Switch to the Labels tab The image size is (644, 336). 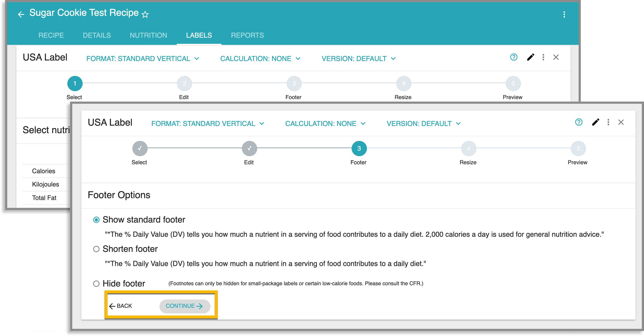pos(199,35)
